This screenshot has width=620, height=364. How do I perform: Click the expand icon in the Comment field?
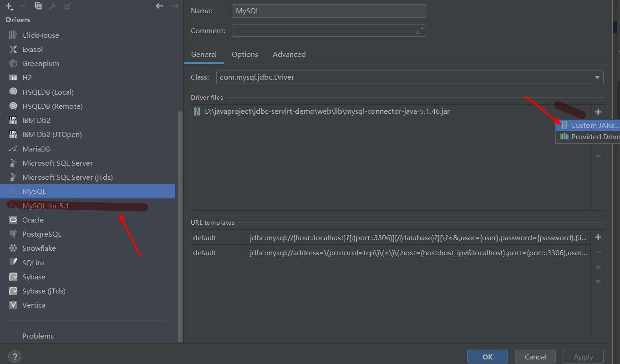[x=420, y=30]
